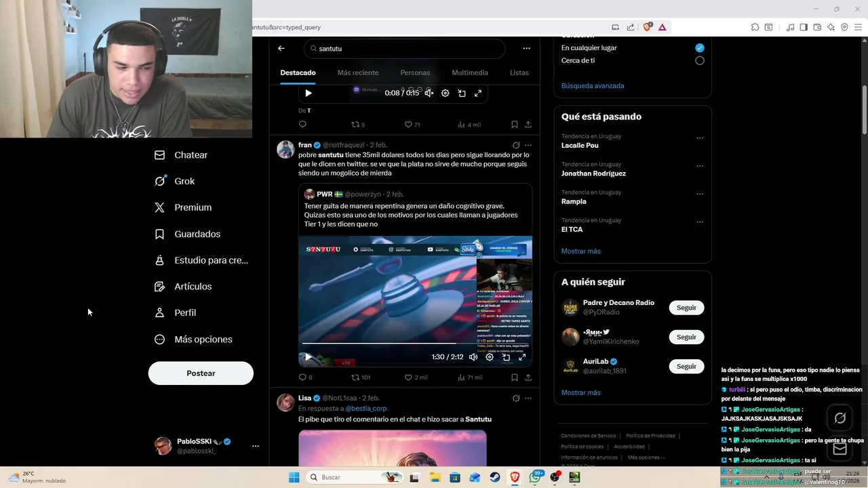The image size is (868, 488).
Task: Open Brave Rewards triangle icon
Action: 662,27
